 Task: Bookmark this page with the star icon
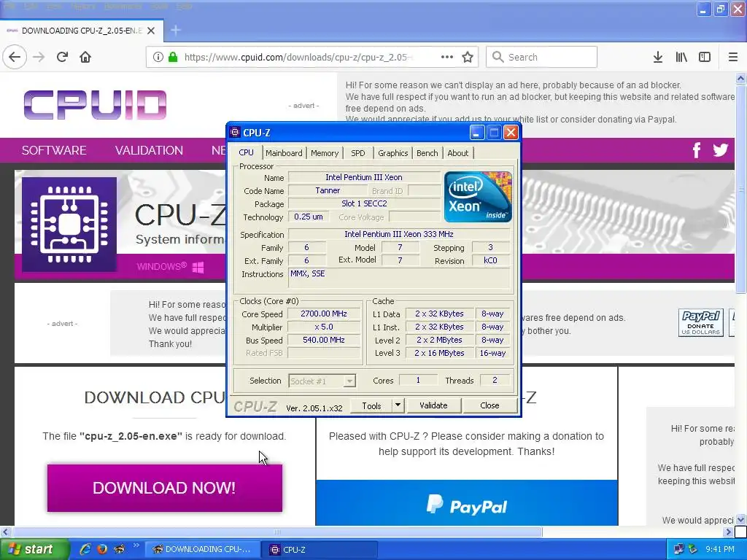468,57
